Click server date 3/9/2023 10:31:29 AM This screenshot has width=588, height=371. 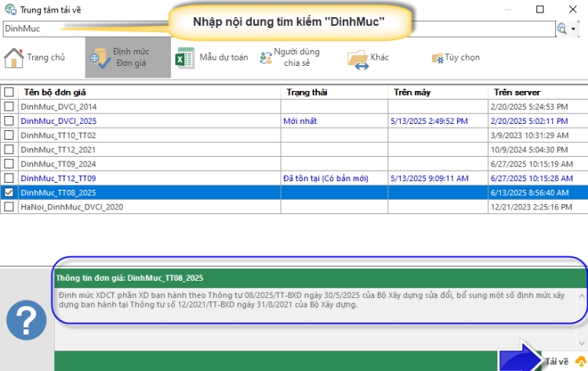click(x=529, y=136)
